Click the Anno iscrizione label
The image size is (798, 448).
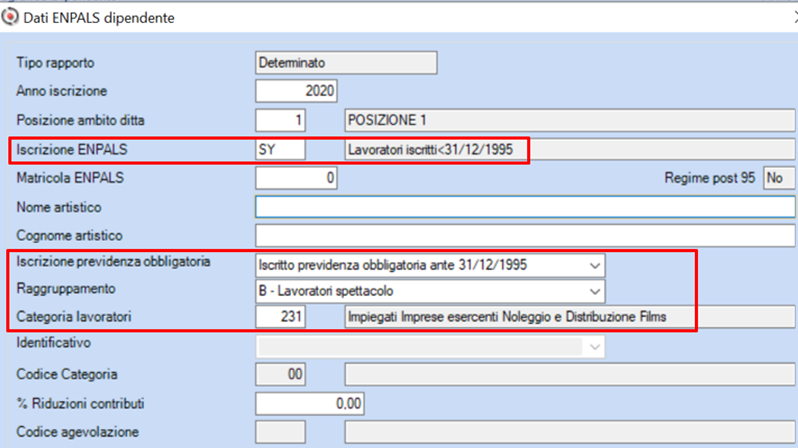coord(62,91)
